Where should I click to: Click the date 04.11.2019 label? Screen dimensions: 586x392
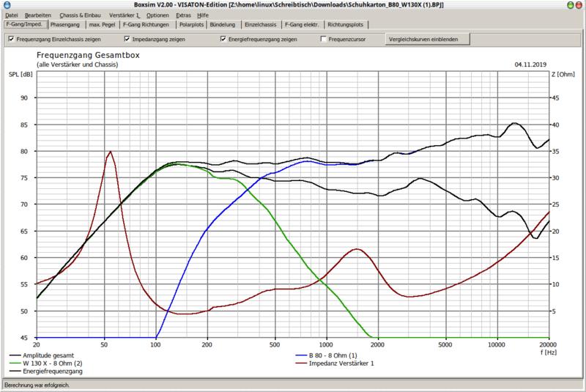pyautogui.click(x=530, y=64)
